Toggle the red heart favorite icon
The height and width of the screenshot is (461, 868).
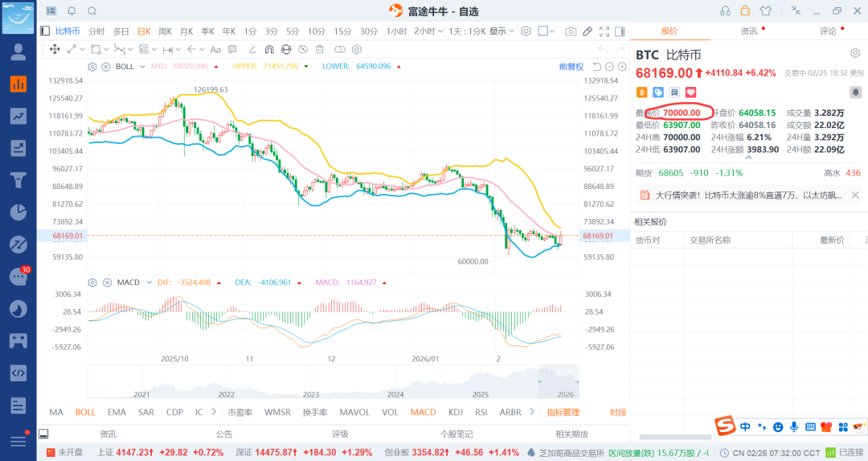click(690, 93)
